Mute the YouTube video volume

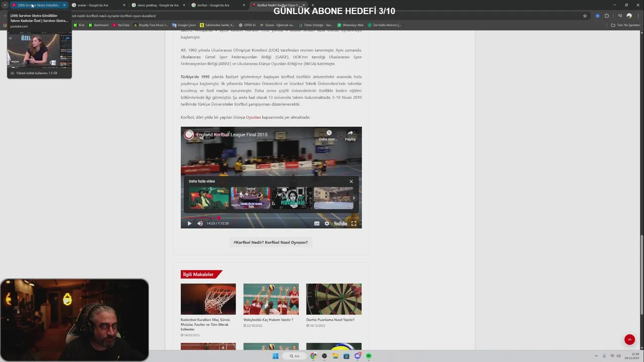tap(200, 224)
